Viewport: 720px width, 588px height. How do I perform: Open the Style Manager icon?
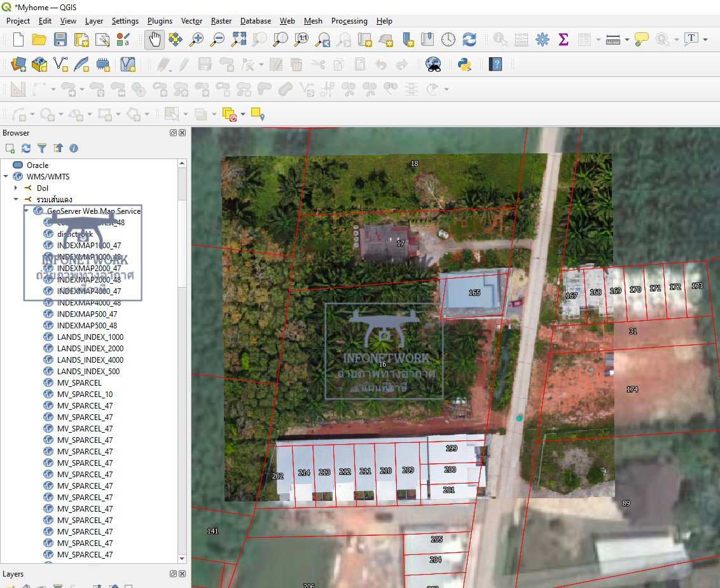pyautogui.click(x=123, y=39)
